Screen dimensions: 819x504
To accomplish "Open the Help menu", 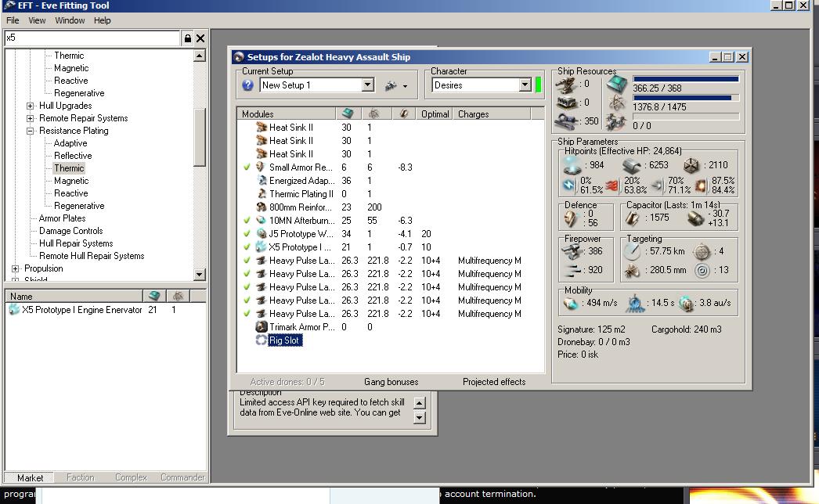I will [x=103, y=20].
